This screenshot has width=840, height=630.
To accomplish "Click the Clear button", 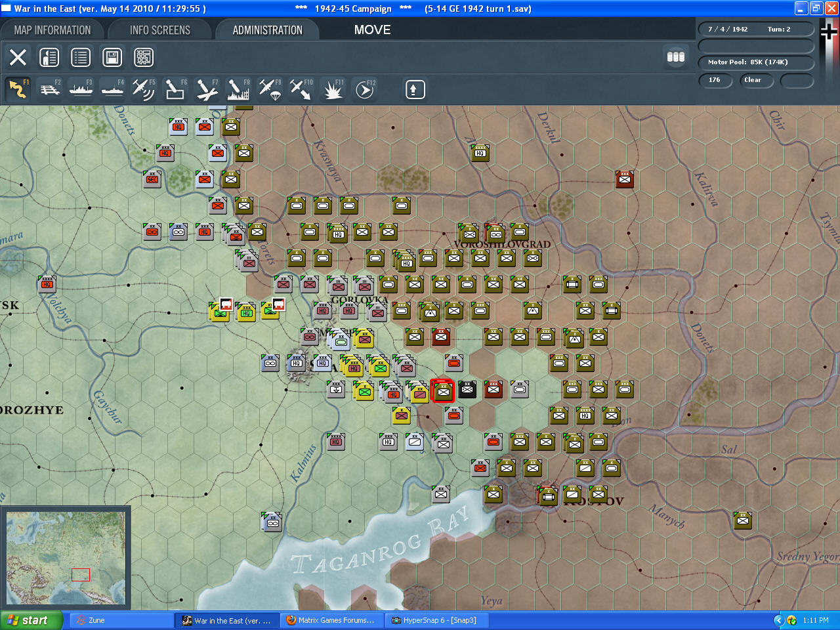I will point(756,80).
